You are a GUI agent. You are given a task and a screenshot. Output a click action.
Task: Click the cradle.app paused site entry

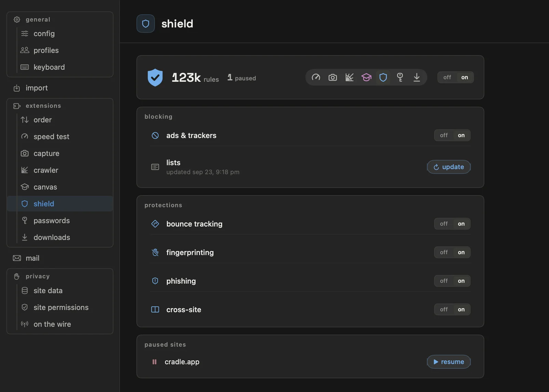tap(182, 362)
